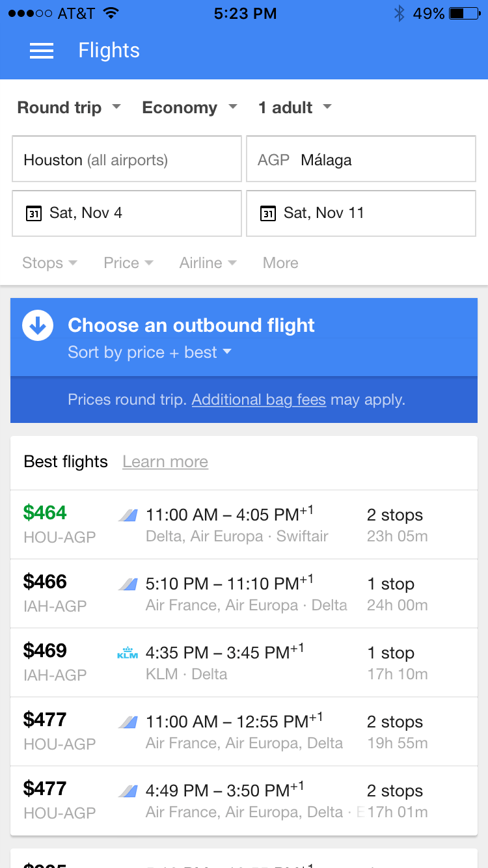488x868 pixels.
Task: Open the Stops filter
Action: (x=49, y=263)
